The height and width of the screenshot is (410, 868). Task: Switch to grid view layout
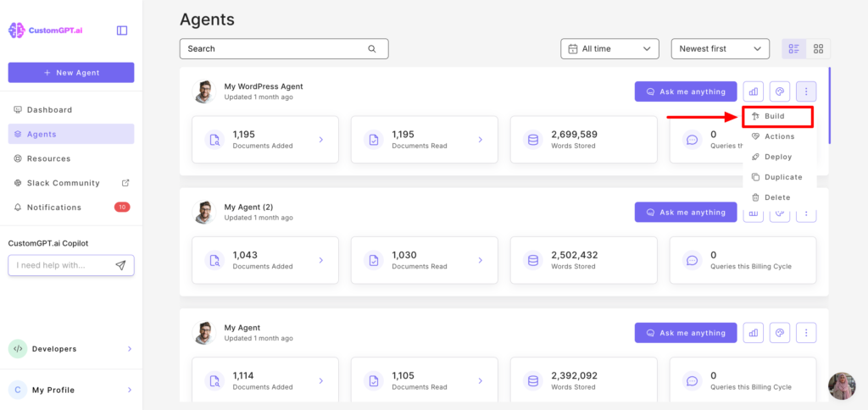(x=819, y=49)
